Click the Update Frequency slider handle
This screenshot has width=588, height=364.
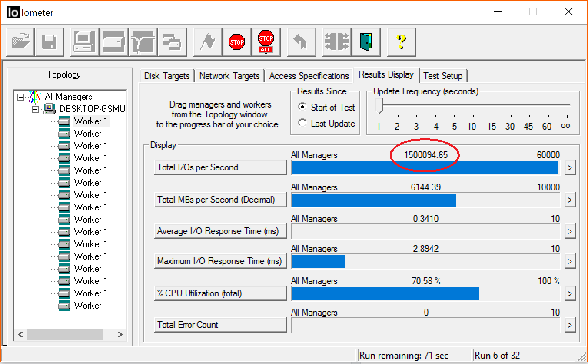(x=380, y=105)
